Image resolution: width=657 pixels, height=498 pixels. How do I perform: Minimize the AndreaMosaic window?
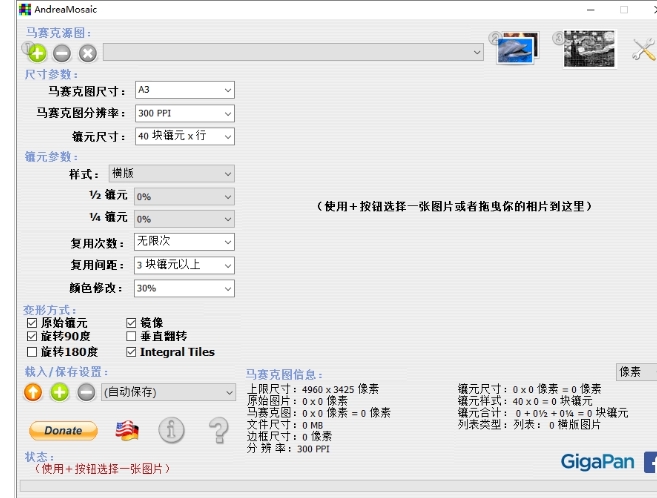click(x=591, y=10)
